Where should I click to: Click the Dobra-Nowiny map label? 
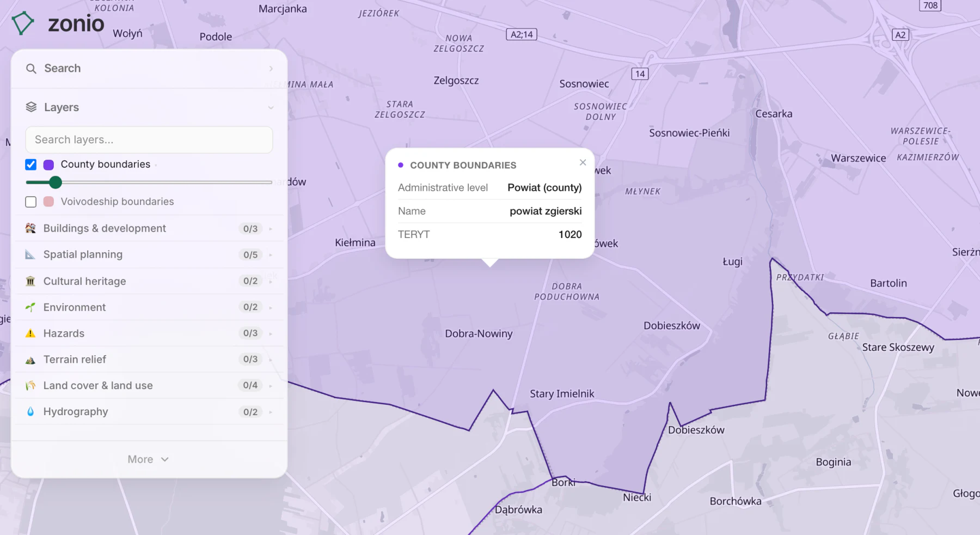point(479,334)
